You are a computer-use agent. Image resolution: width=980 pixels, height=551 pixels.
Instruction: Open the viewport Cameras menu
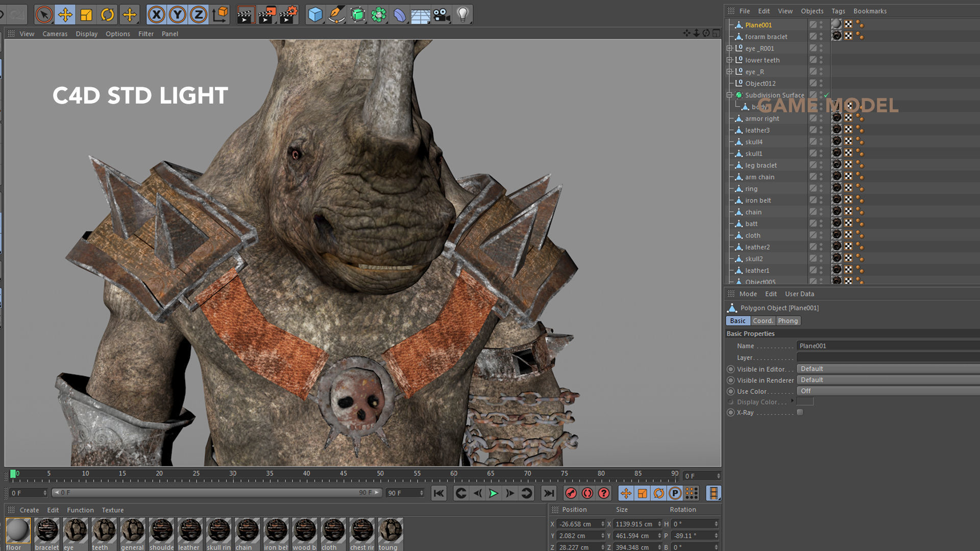pyautogui.click(x=55, y=34)
